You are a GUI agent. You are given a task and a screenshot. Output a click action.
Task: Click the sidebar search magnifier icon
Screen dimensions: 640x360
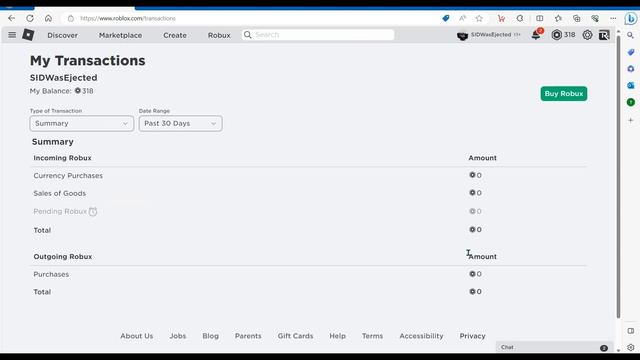631,36
